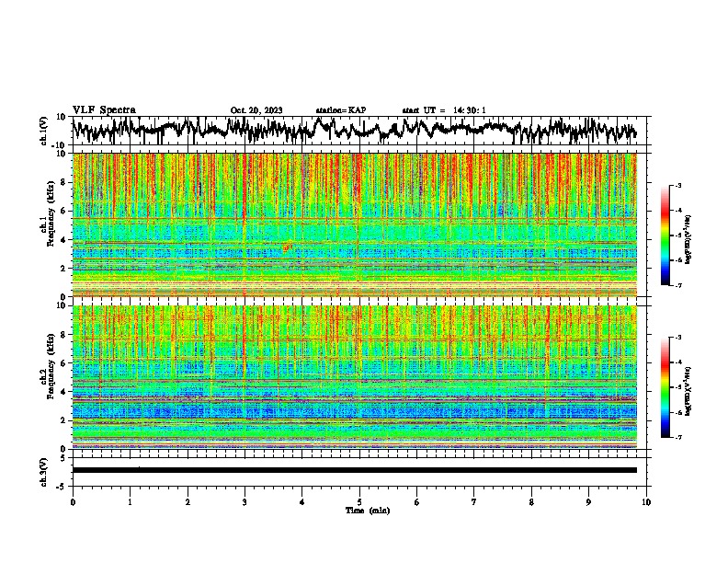Click the time axis tick label "9"
This screenshot has width=728, height=563.
point(588,502)
